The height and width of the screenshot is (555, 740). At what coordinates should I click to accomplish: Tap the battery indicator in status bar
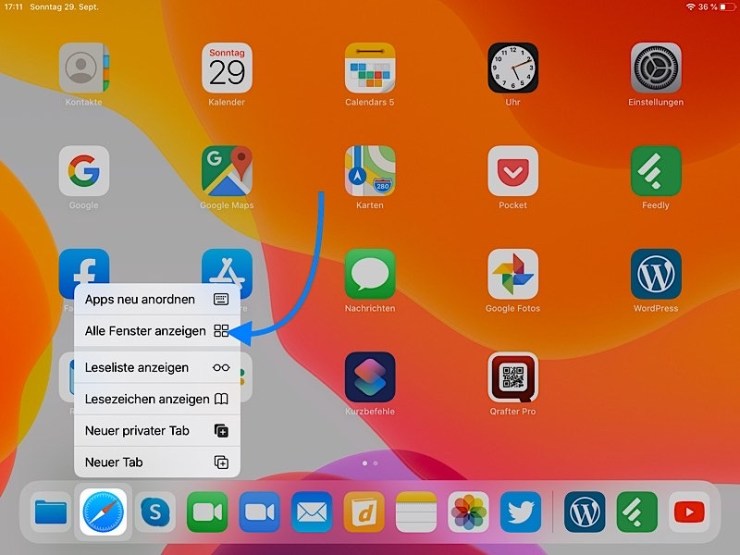[727, 7]
